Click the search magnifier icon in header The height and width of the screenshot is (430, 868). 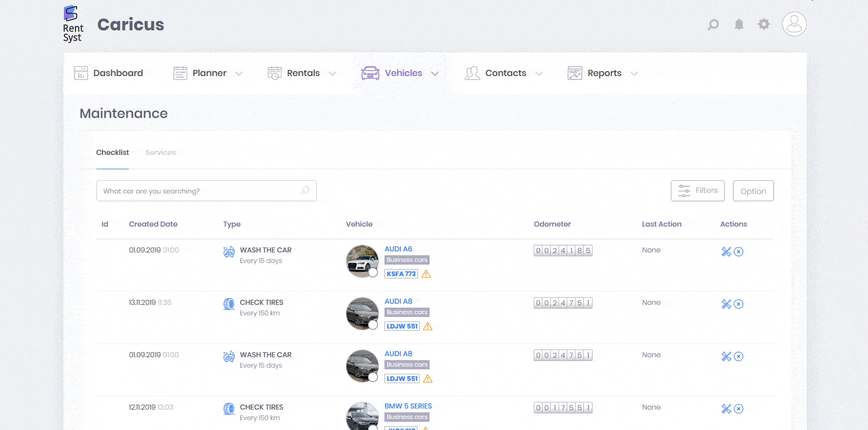pyautogui.click(x=713, y=24)
